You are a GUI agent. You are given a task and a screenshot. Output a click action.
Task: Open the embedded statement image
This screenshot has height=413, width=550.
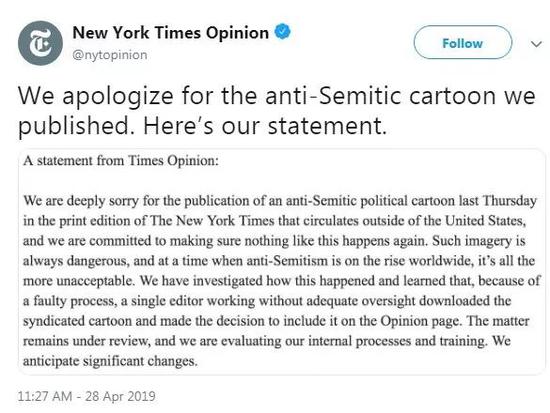tap(282, 262)
